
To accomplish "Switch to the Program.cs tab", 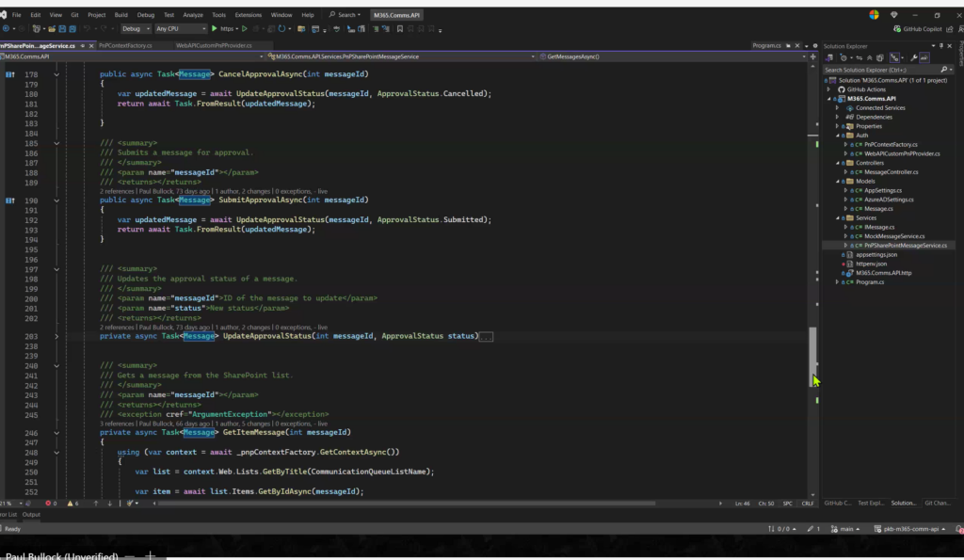I will tap(766, 45).
